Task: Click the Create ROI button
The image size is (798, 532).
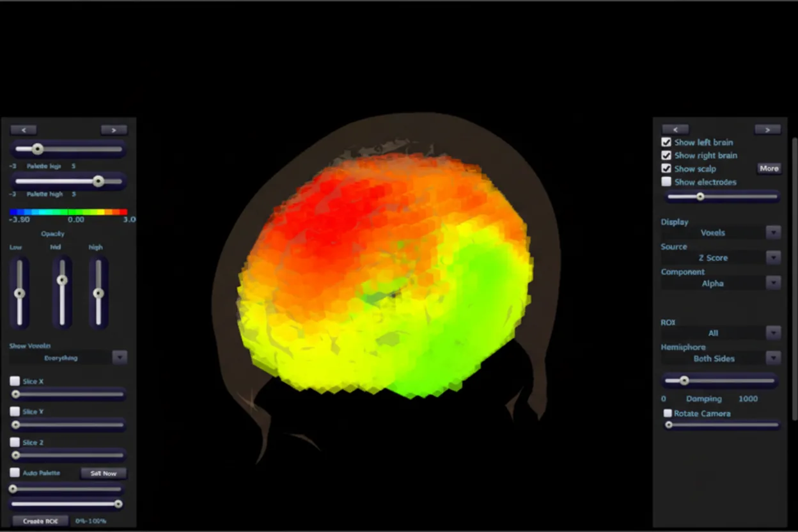Action: pos(40,521)
